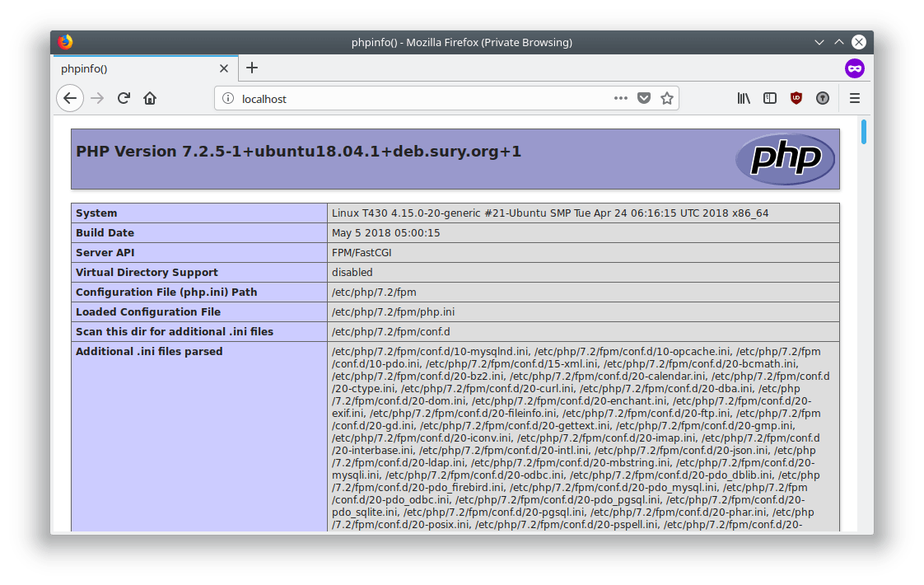Open a new tab with the plus button
This screenshot has width=924, height=585.
click(252, 68)
